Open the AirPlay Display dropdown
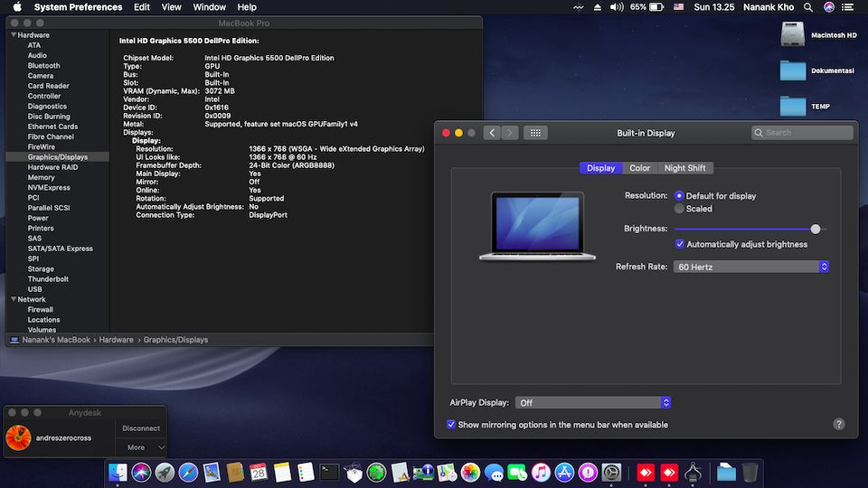The image size is (868, 488). (593, 403)
